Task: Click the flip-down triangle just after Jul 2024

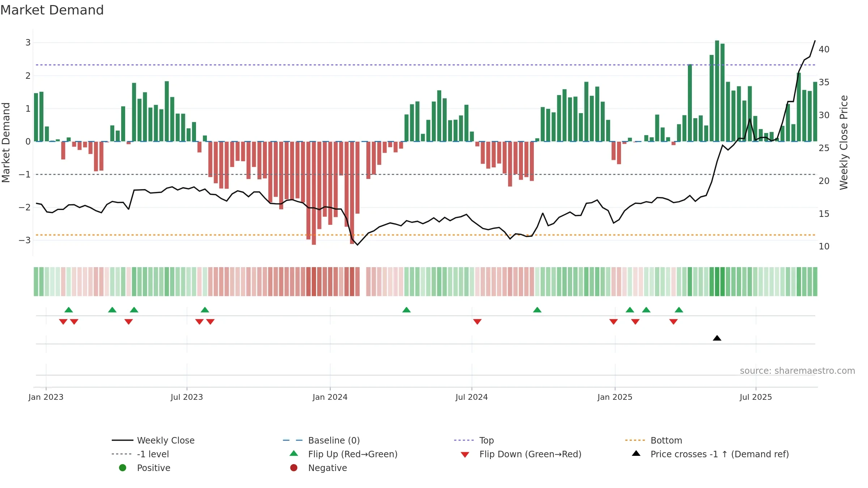Action: click(477, 322)
